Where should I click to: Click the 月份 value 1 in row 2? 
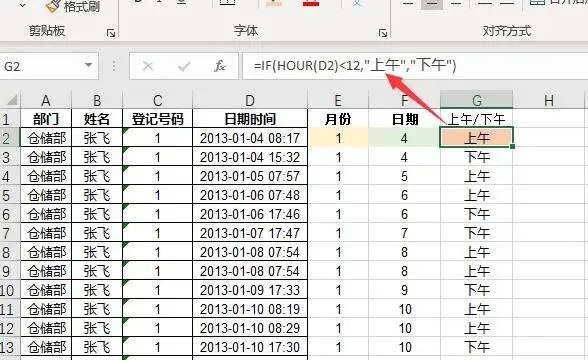pyautogui.click(x=338, y=138)
